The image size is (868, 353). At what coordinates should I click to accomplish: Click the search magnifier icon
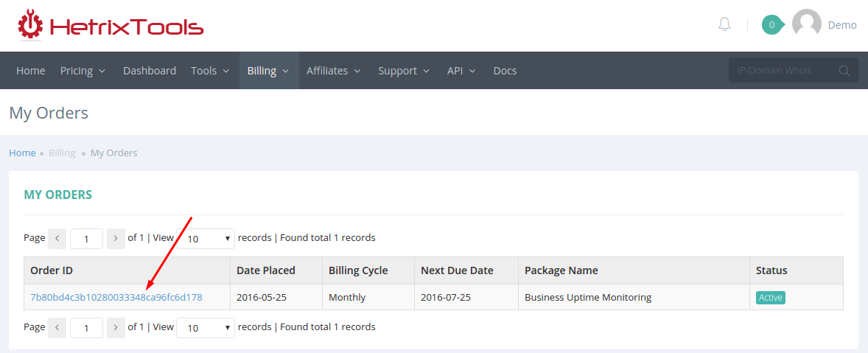[x=844, y=71]
